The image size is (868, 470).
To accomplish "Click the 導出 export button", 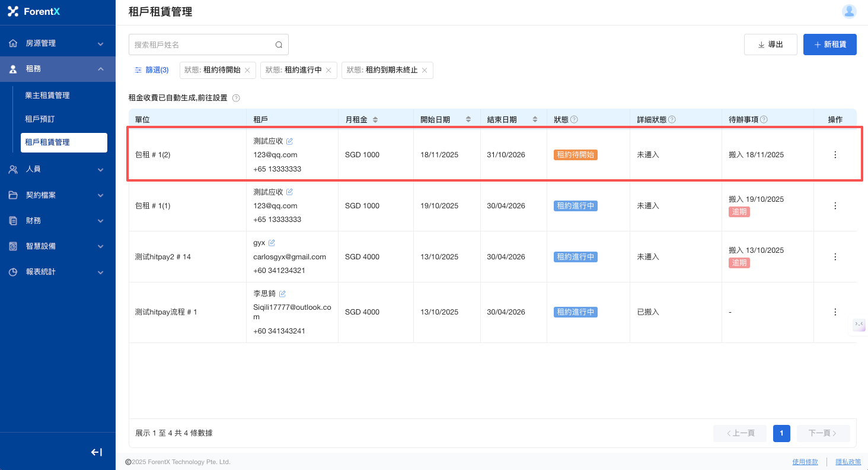I will 770,45.
